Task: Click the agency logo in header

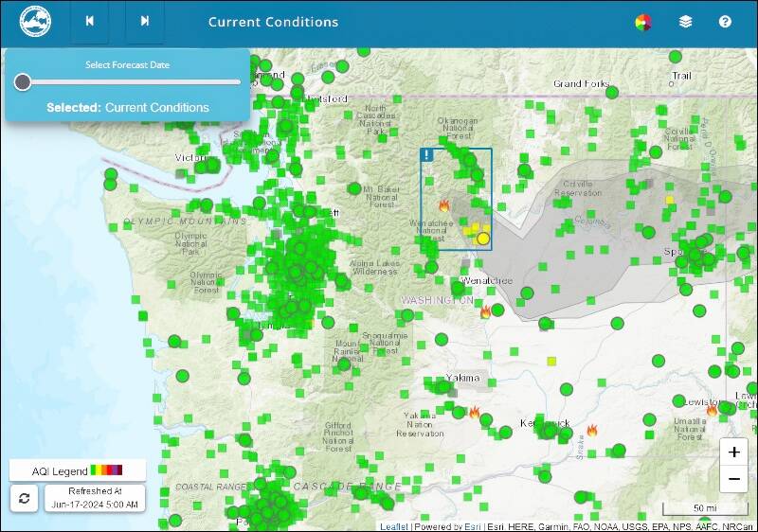Action: click(x=35, y=22)
